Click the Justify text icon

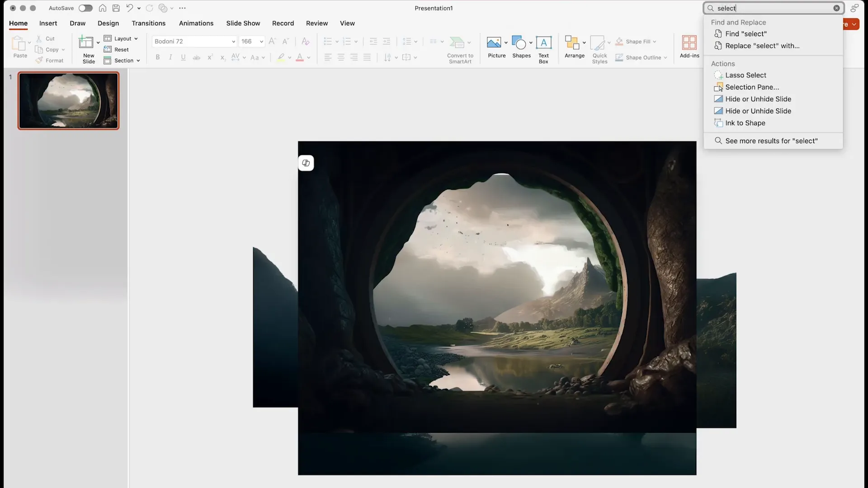click(x=367, y=57)
